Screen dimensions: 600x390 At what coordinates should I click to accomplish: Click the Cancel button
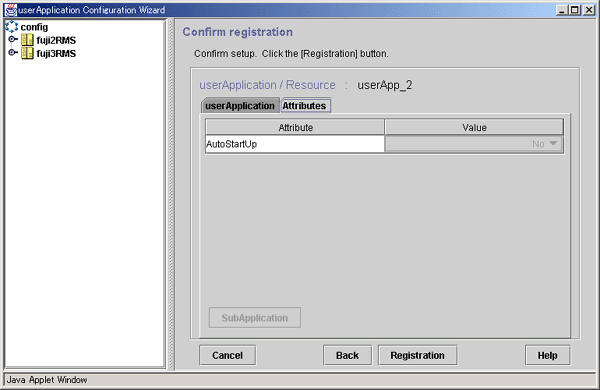point(227,355)
